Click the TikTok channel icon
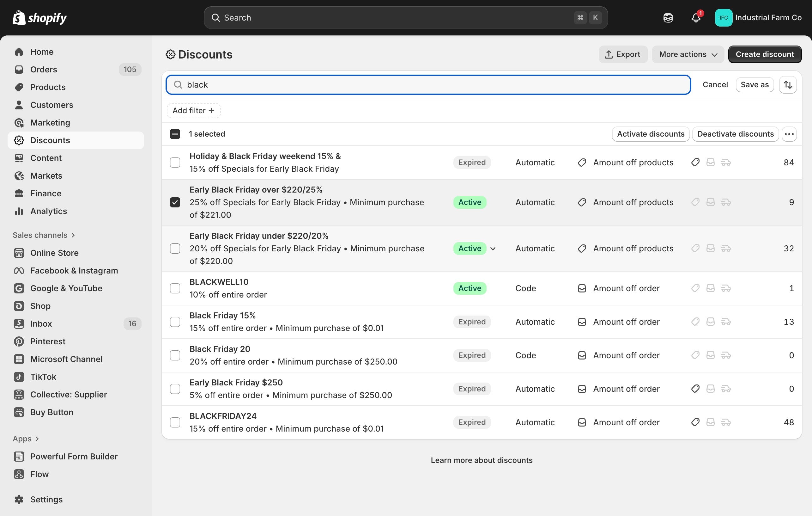This screenshot has height=516, width=812. tap(19, 377)
